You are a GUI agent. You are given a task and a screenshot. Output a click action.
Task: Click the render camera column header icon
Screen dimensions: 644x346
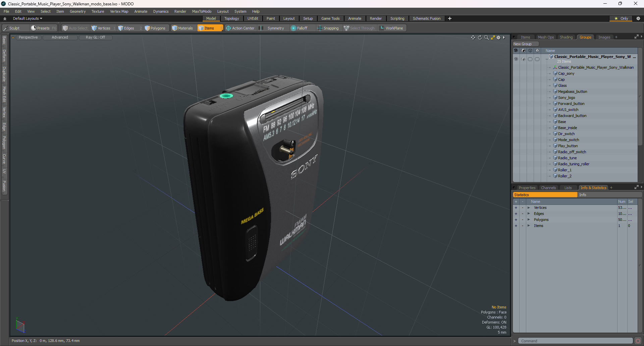click(x=523, y=51)
